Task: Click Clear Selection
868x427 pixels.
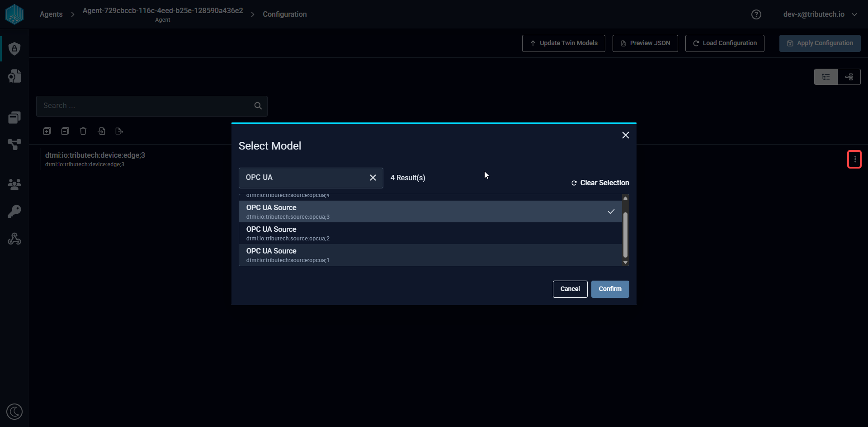Action: tap(600, 183)
